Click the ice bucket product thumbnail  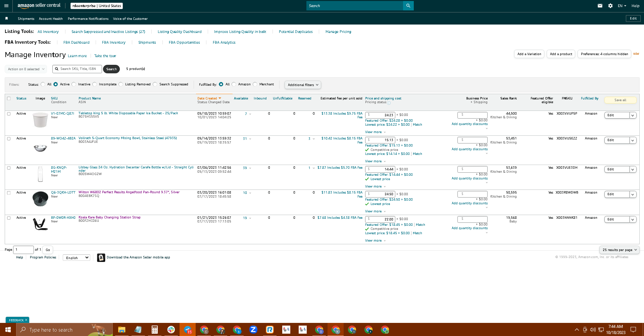click(x=40, y=120)
